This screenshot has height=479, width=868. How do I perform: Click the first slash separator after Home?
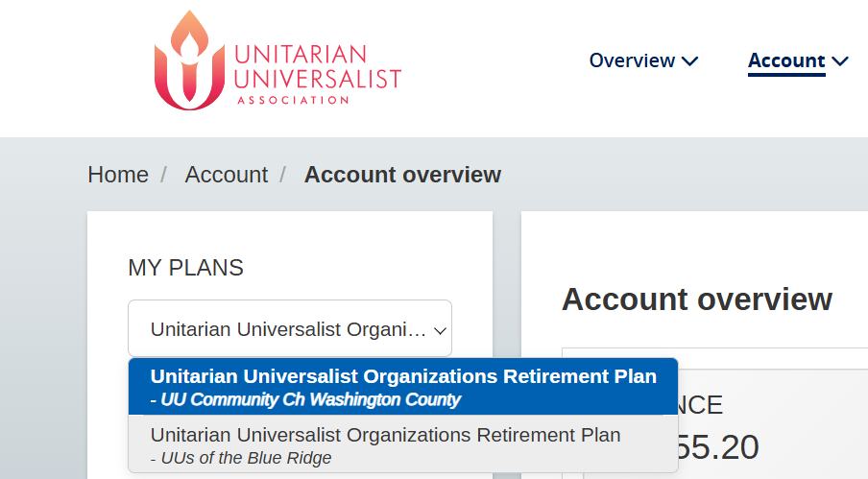pos(164,175)
